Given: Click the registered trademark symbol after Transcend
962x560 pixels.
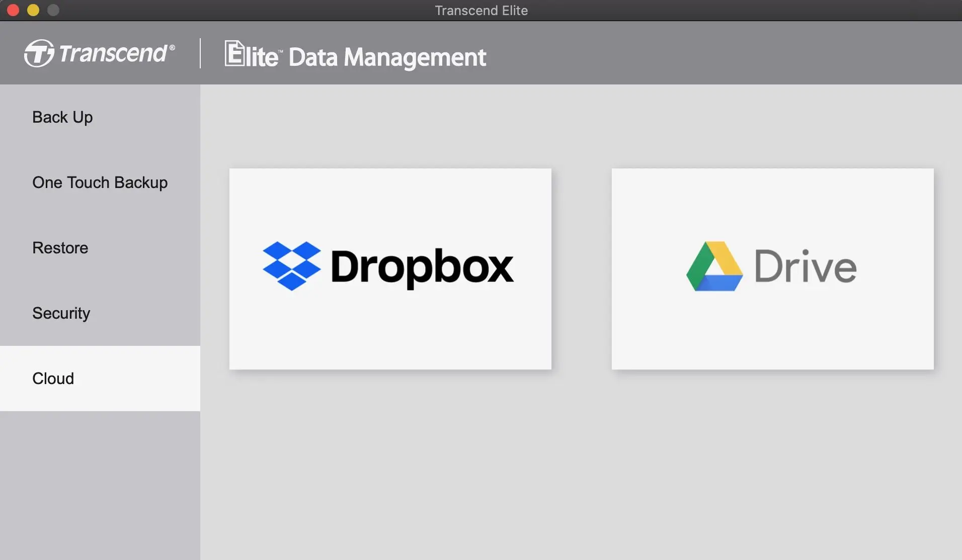Looking at the screenshot, I should click(172, 47).
